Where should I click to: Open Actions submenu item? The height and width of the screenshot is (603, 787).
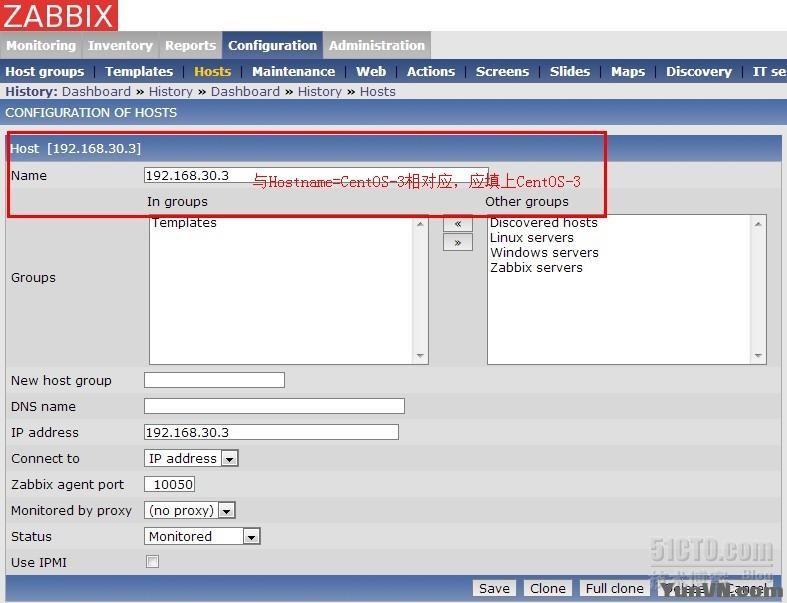pyautogui.click(x=431, y=71)
